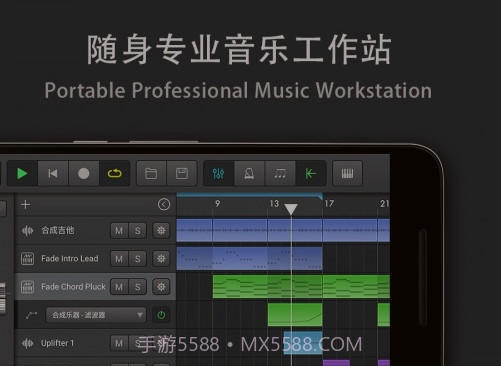Select the green filter automation clip
Viewport: 501px width, 366px height.
295,315
